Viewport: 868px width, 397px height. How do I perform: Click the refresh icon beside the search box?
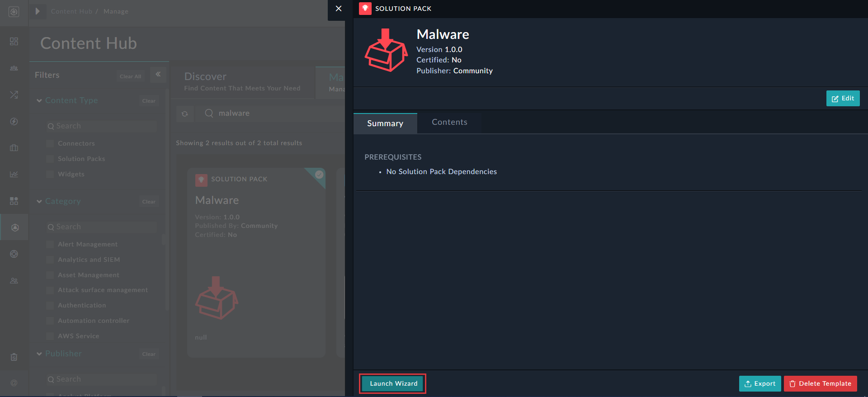click(185, 114)
